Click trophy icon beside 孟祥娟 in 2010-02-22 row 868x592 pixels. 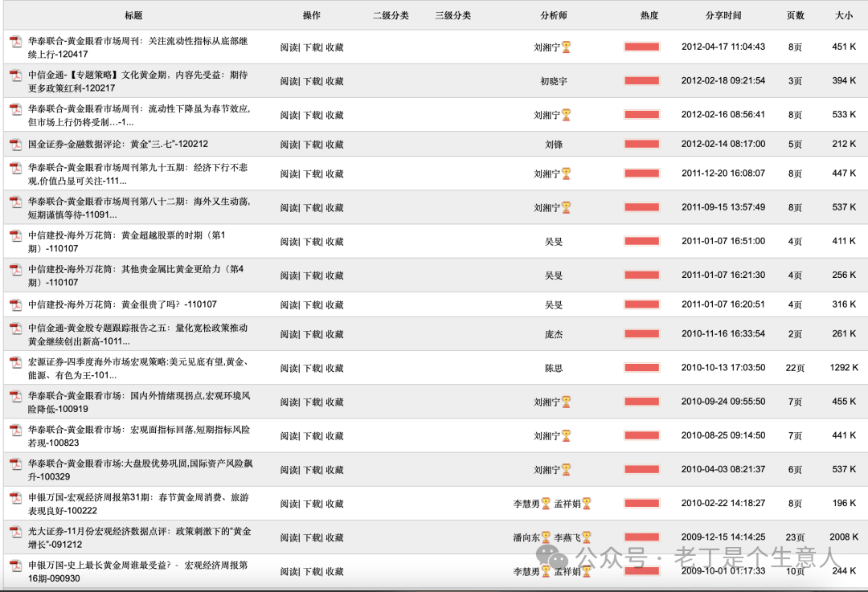(x=587, y=504)
